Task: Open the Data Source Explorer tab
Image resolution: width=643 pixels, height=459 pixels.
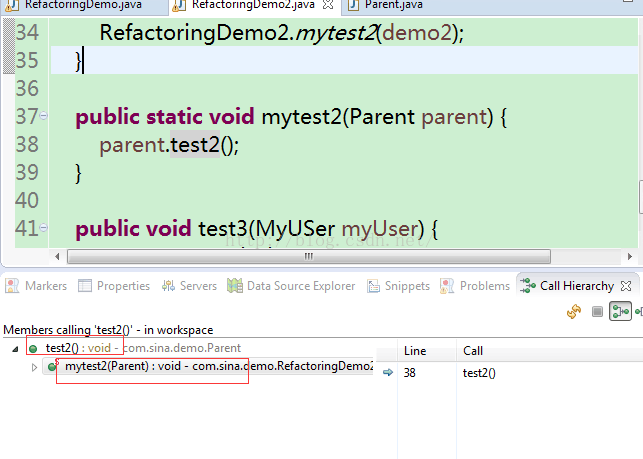Action: click(x=291, y=286)
